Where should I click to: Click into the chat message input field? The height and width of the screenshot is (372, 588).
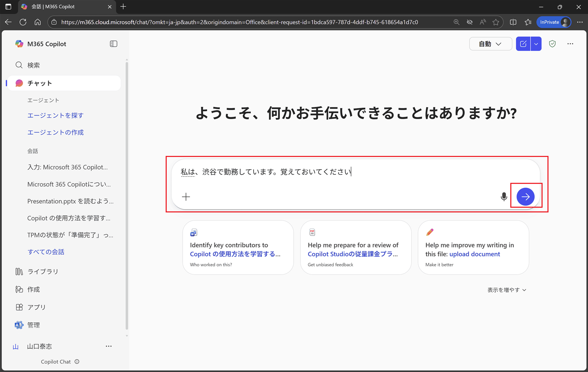(x=356, y=172)
